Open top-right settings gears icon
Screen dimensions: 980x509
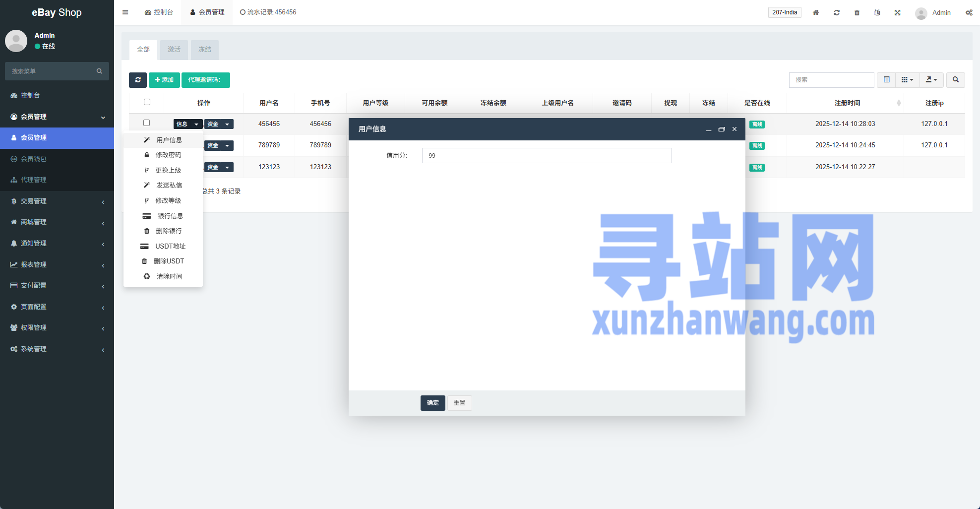coord(969,12)
